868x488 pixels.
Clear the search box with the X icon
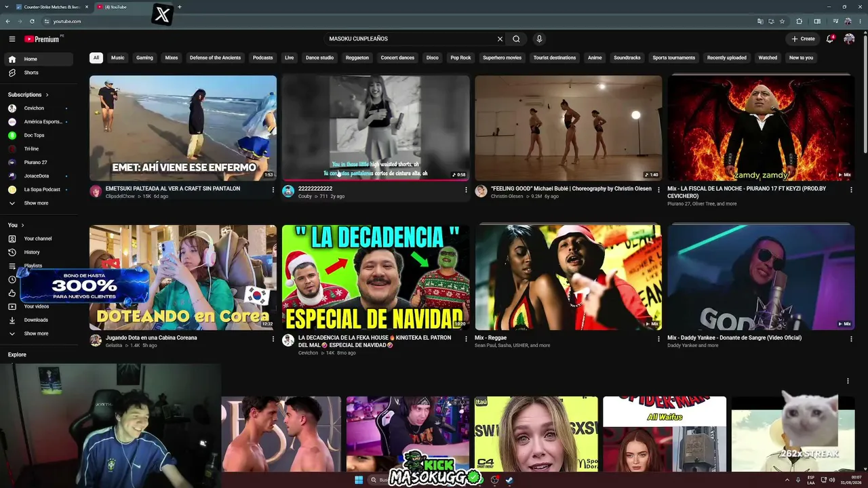tap(500, 39)
